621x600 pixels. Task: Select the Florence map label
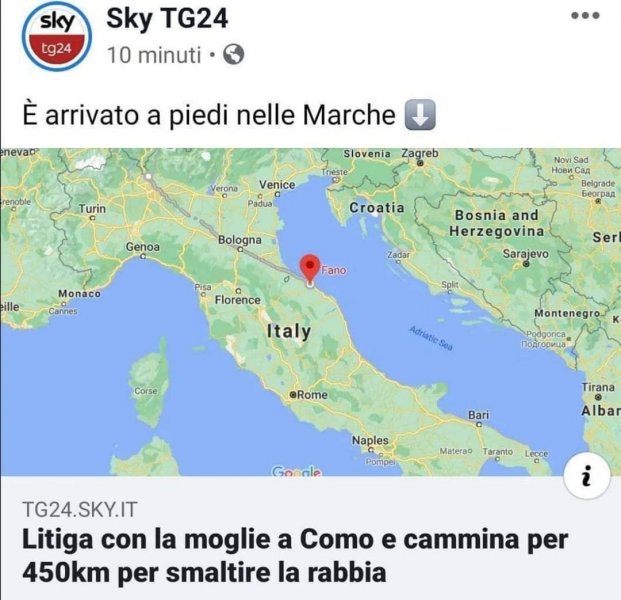click(238, 300)
